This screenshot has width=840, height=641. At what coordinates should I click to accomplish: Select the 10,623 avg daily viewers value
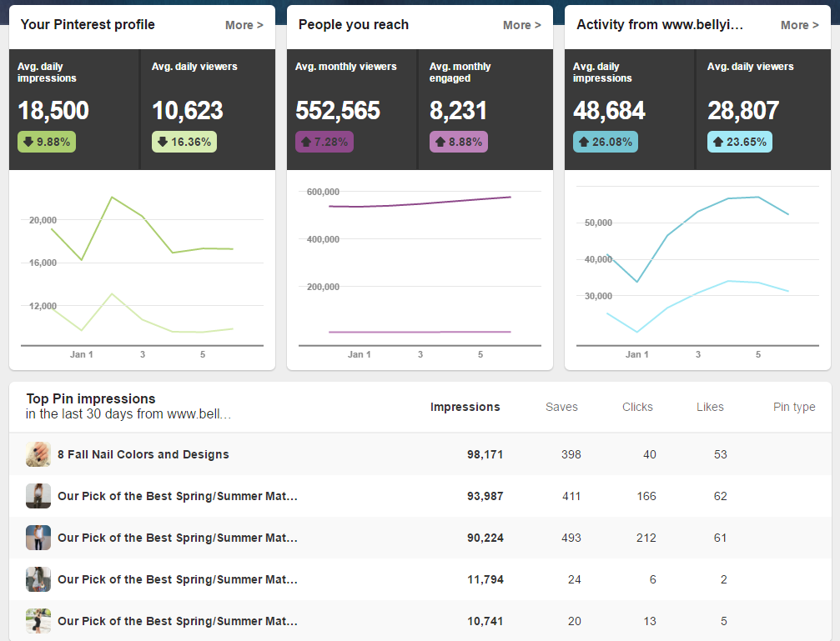(188, 111)
